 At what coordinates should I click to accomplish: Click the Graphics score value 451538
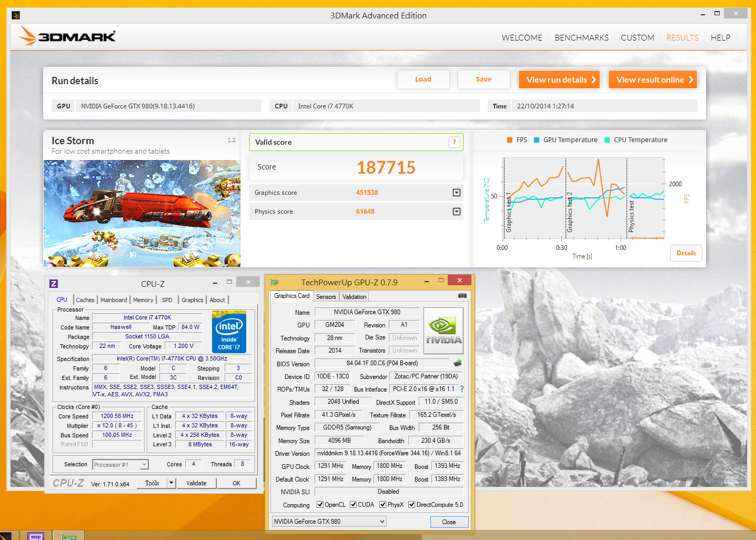[x=367, y=193]
